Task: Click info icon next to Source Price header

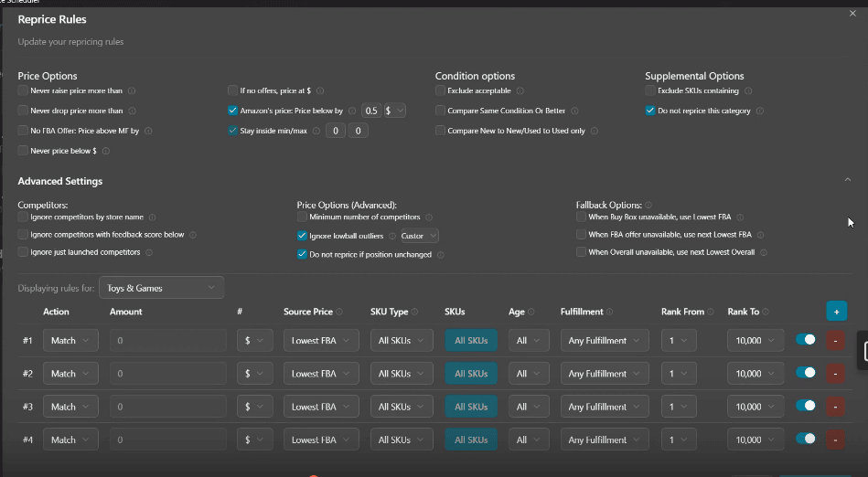Action: pos(340,312)
